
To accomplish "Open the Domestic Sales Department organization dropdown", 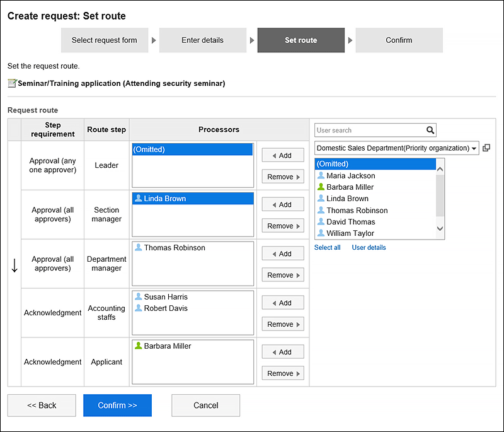I will pos(397,148).
